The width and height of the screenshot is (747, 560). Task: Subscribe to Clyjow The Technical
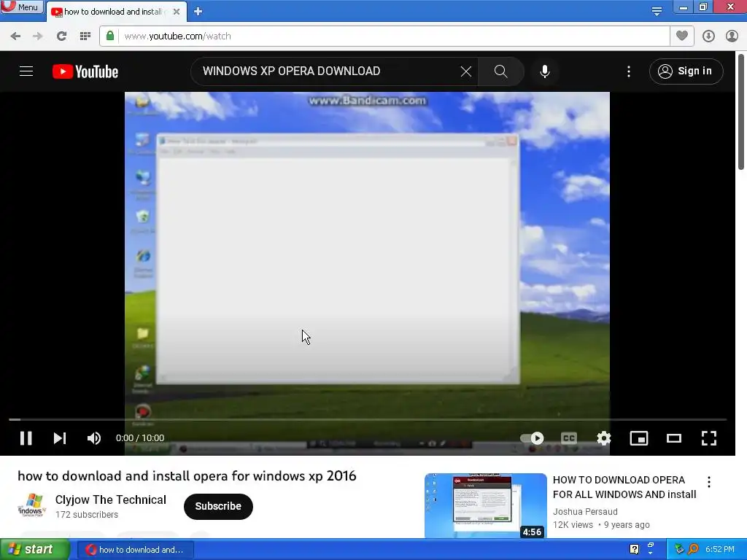click(218, 506)
